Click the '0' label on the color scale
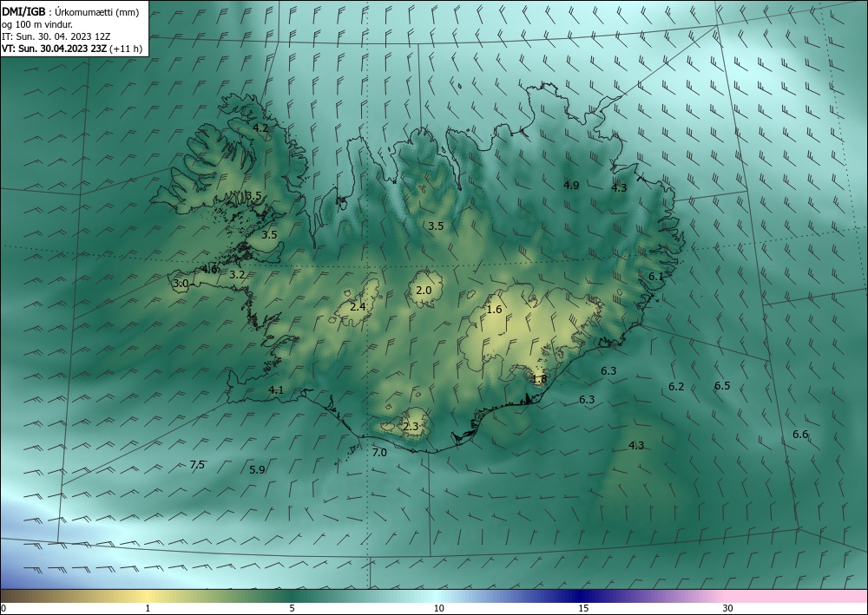868x615 pixels. [3, 608]
